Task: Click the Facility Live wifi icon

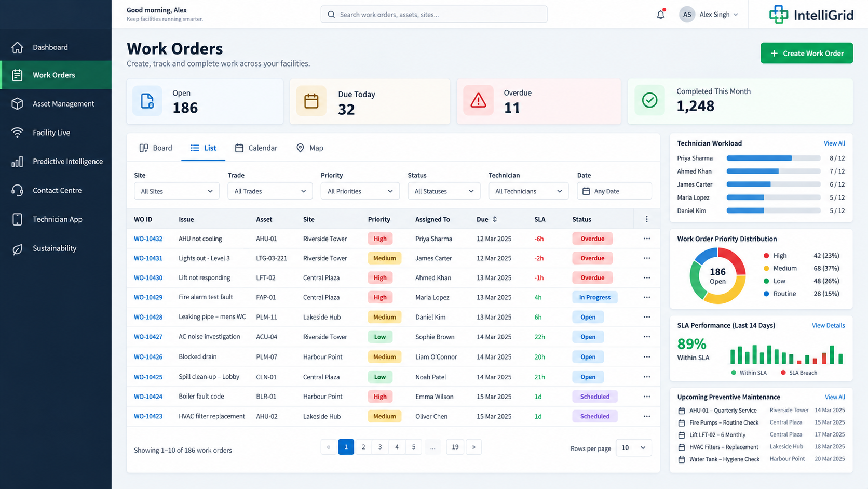Action: click(x=17, y=133)
